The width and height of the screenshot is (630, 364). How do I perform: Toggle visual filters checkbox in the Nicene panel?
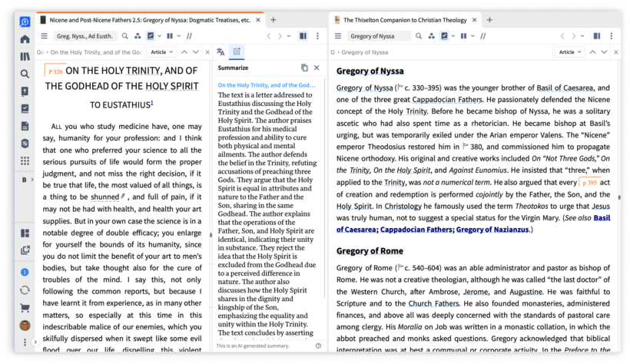(151, 36)
